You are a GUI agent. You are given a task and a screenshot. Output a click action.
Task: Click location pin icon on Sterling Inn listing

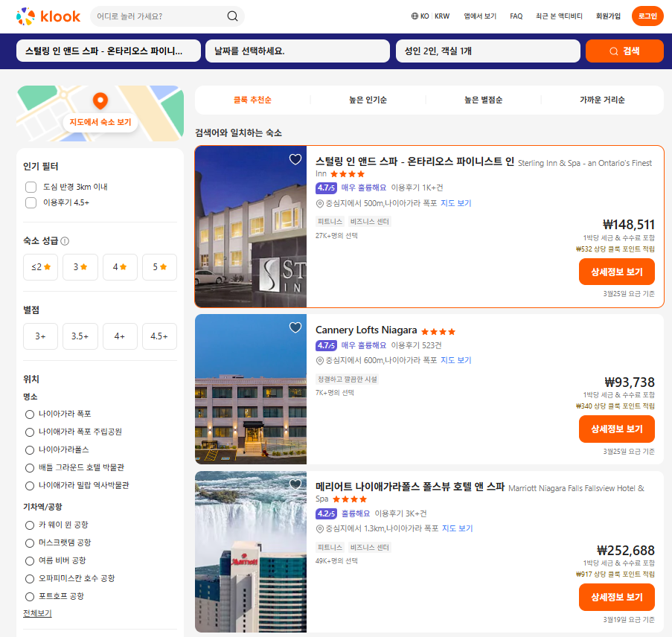click(320, 204)
